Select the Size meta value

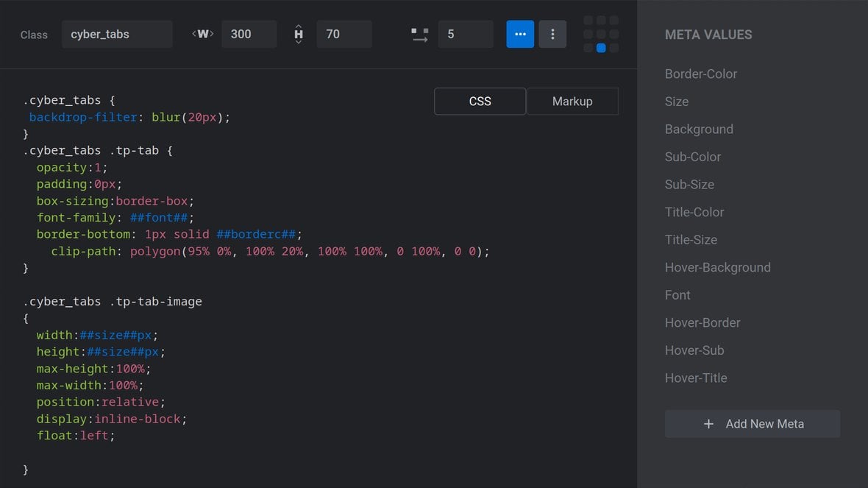tap(677, 102)
